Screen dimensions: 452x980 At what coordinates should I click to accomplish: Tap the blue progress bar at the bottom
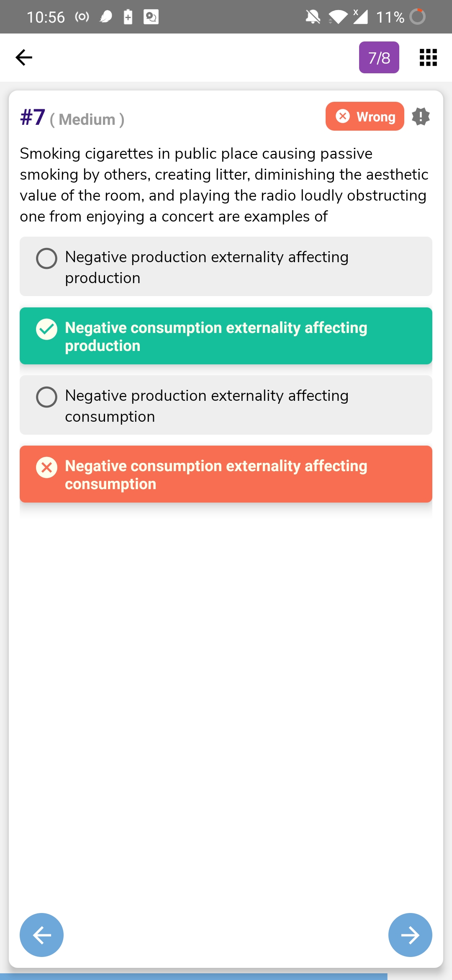[193, 976]
